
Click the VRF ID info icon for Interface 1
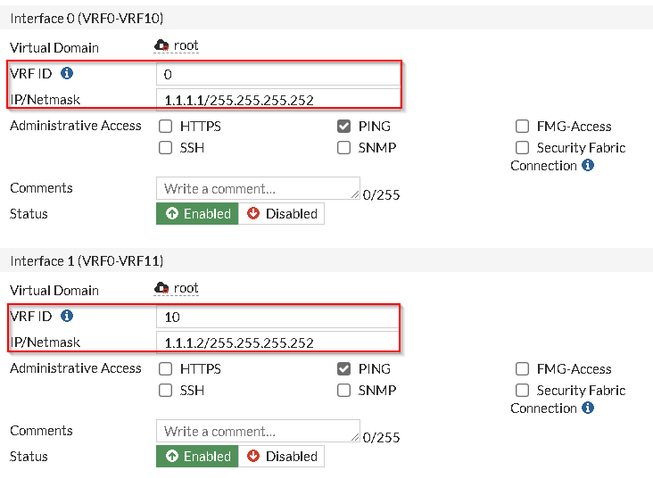[x=67, y=316]
